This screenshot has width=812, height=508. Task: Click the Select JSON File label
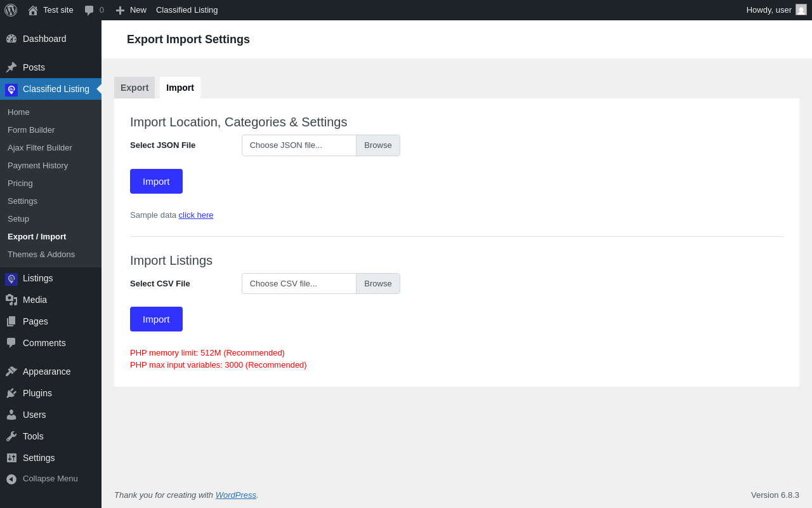point(163,145)
